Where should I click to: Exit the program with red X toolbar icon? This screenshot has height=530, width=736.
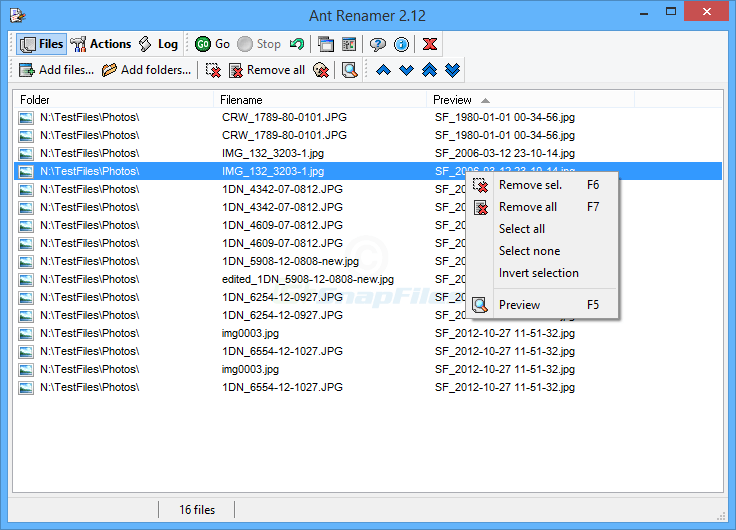pyautogui.click(x=430, y=44)
